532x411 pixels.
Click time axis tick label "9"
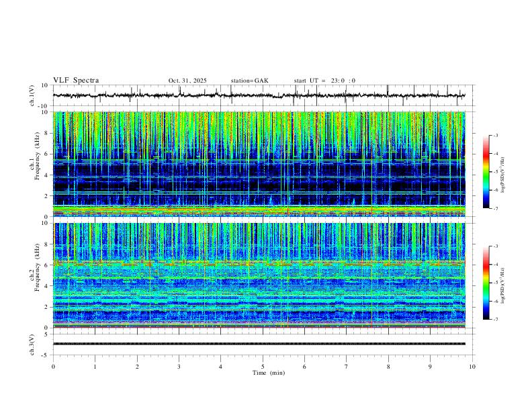pyautogui.click(x=430, y=367)
